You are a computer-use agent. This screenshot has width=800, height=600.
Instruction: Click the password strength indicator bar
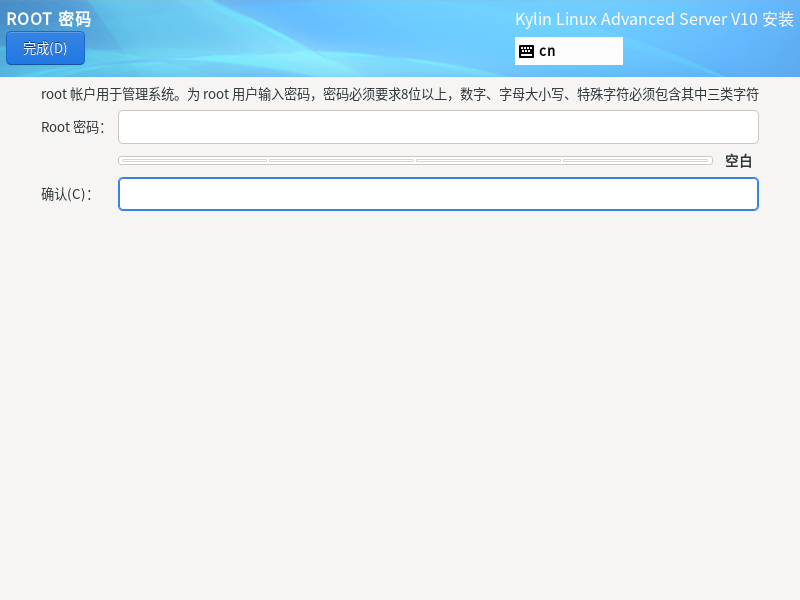(415, 159)
